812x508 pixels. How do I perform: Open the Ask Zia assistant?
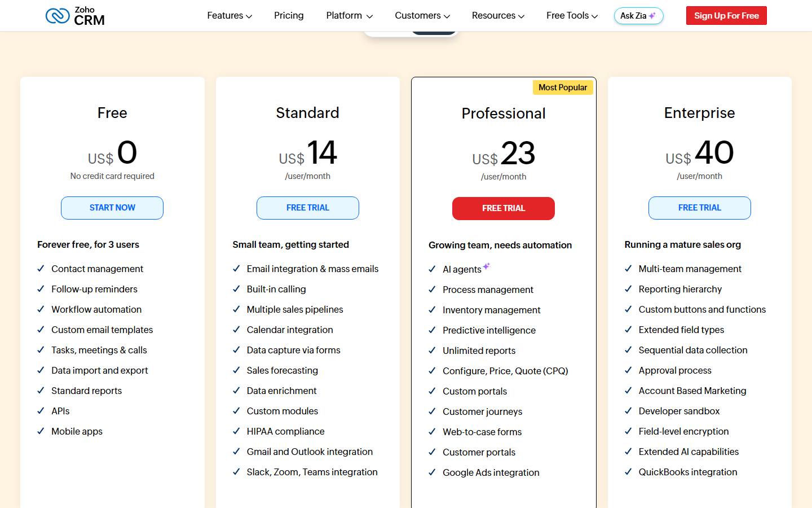(x=638, y=16)
